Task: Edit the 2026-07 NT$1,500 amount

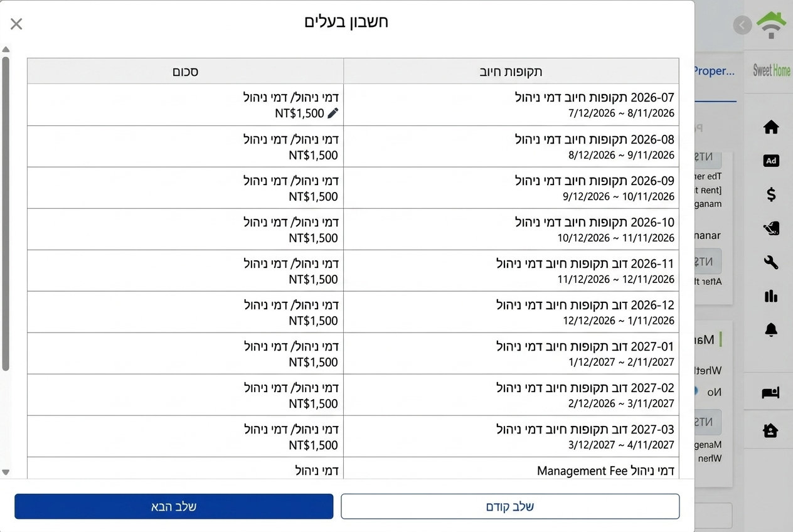Action: pos(333,113)
